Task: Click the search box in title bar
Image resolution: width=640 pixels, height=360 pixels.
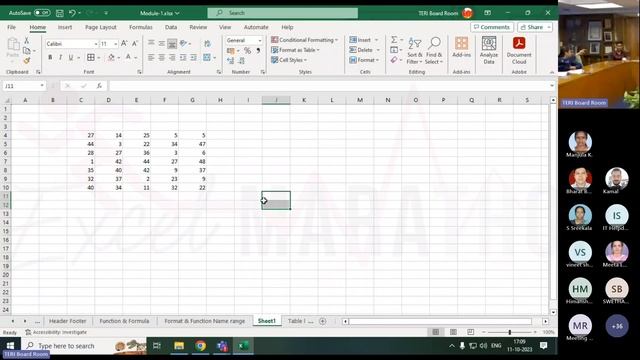Action: point(283,13)
